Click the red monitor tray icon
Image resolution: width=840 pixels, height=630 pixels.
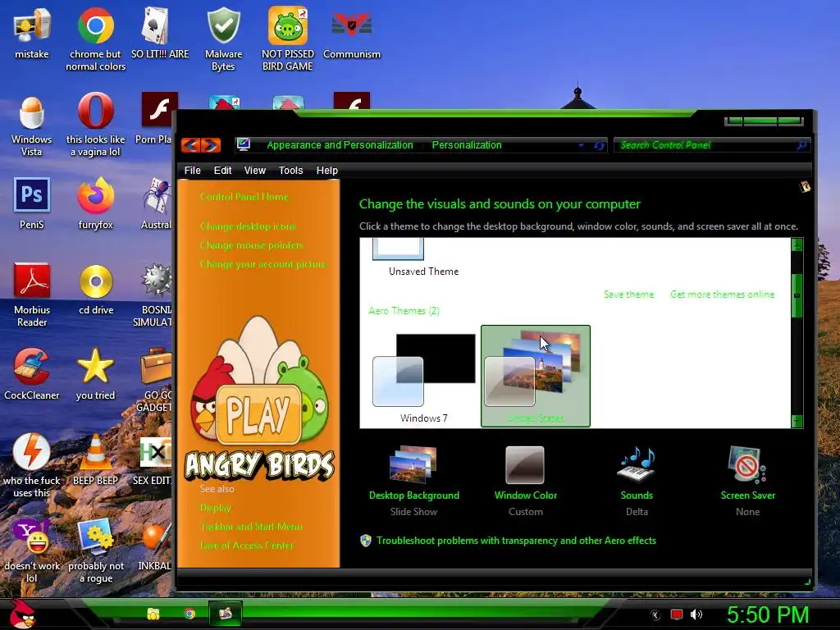[677, 614]
